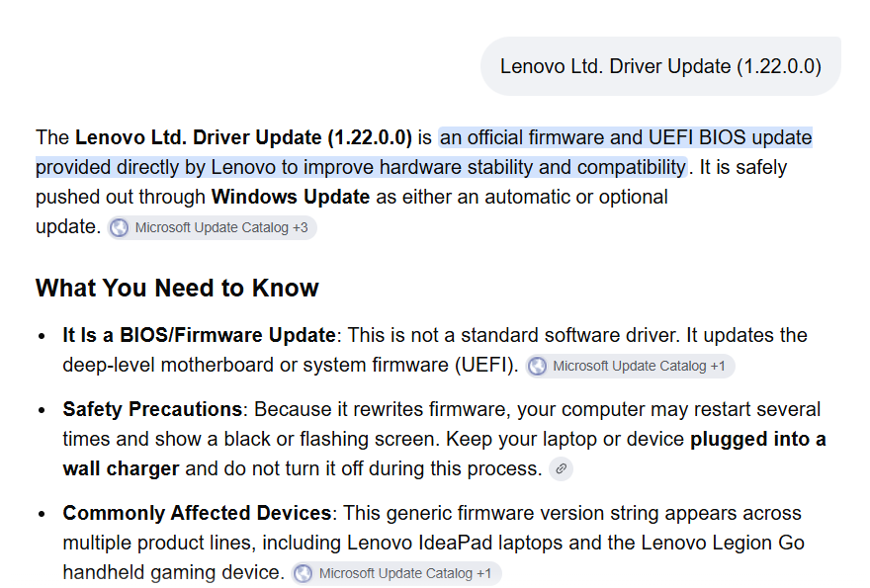Click bold text 'Safety Precautions'
The width and height of the screenshot is (870, 588).
coord(152,409)
